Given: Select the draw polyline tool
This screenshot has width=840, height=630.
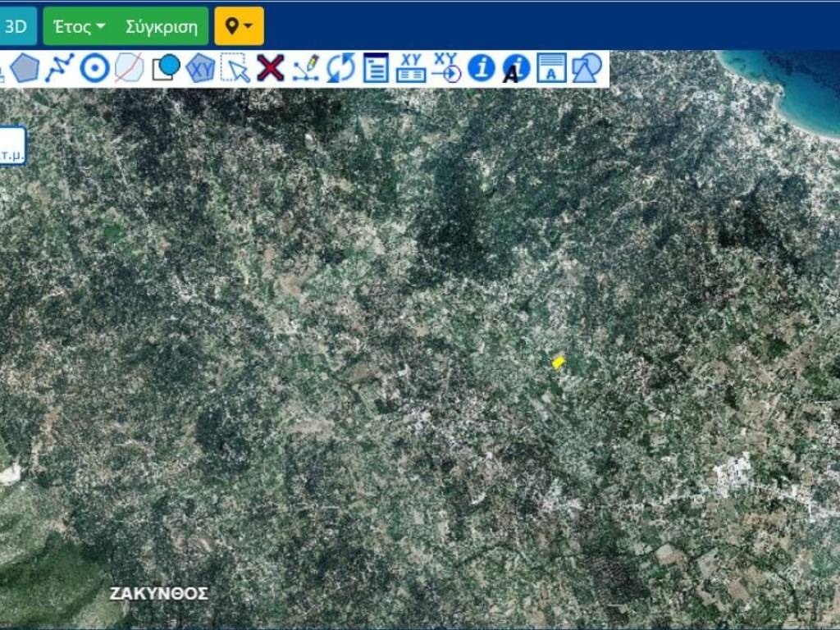Looking at the screenshot, I should tap(60, 68).
